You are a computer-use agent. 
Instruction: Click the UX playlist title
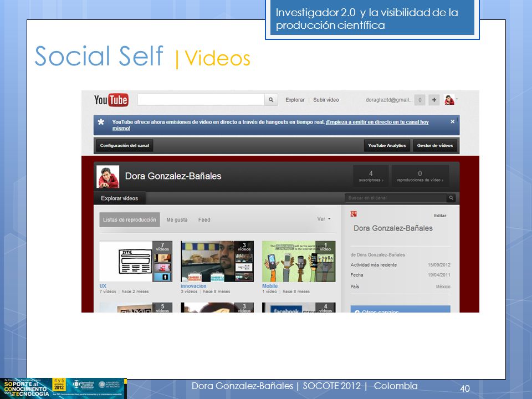click(x=103, y=286)
